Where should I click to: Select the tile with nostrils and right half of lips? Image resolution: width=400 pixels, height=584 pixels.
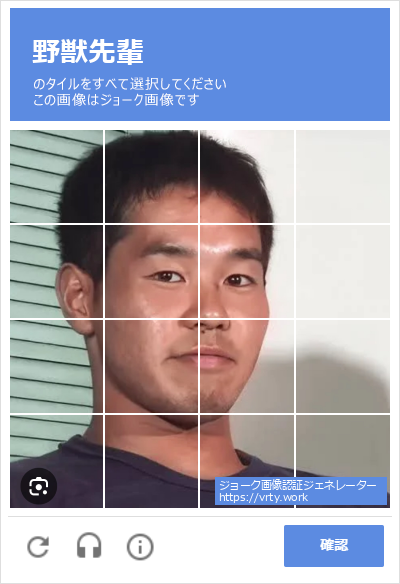[247, 367]
